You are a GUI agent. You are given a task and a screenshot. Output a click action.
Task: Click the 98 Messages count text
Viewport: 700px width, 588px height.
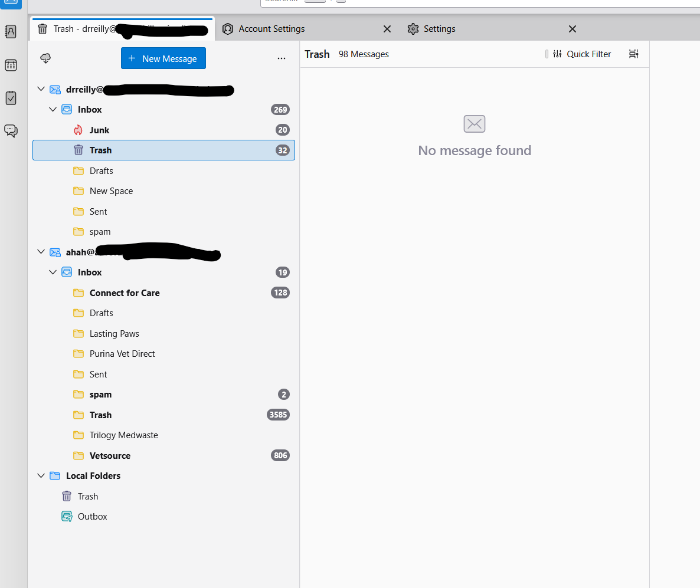pyautogui.click(x=364, y=54)
